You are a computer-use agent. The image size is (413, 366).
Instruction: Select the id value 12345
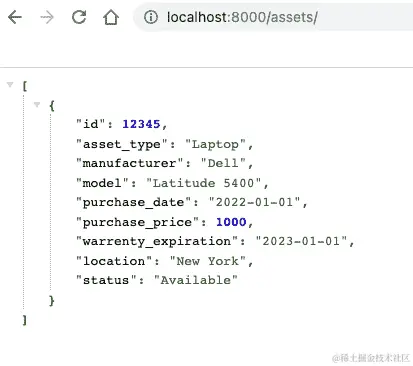coord(141,124)
